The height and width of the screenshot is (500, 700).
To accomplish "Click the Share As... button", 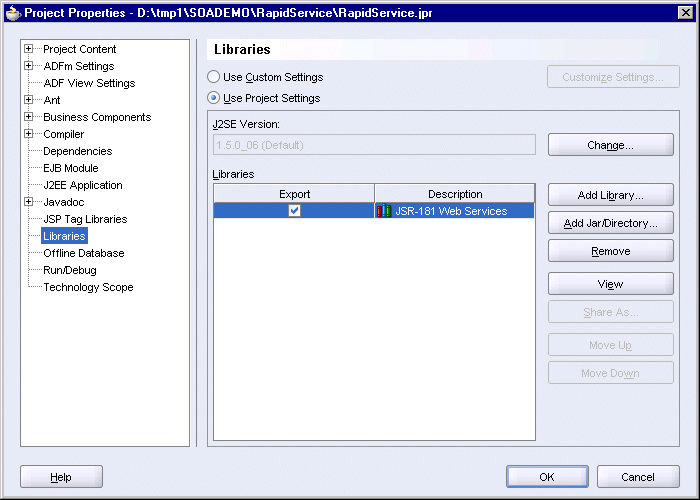I will 611,312.
